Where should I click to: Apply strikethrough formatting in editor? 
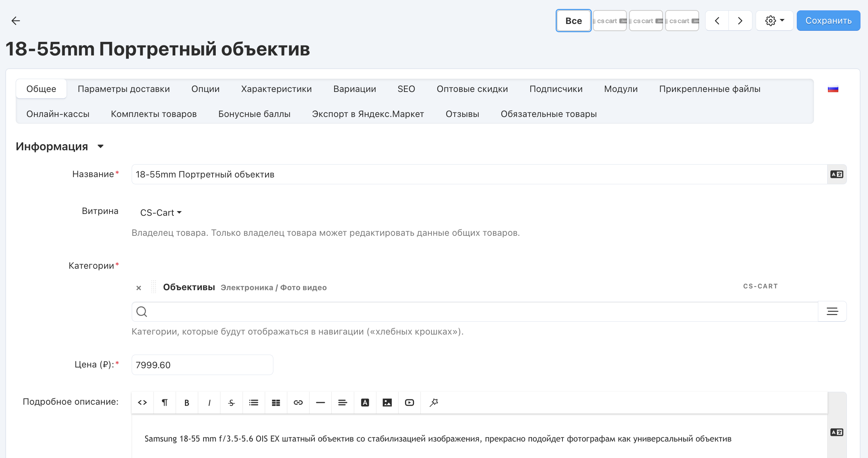point(231,403)
